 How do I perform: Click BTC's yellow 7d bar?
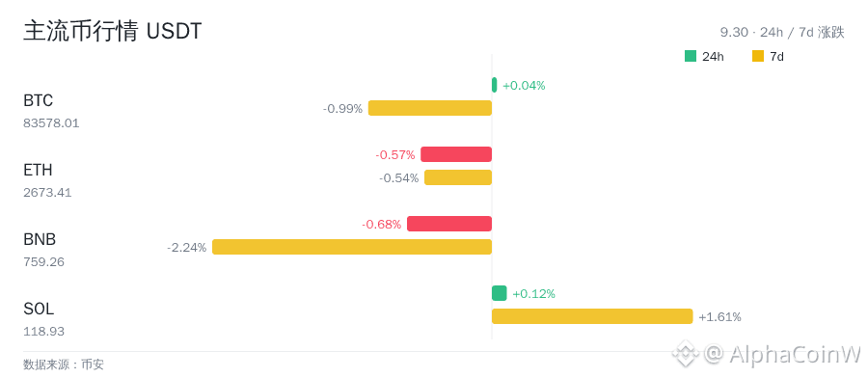(x=430, y=108)
